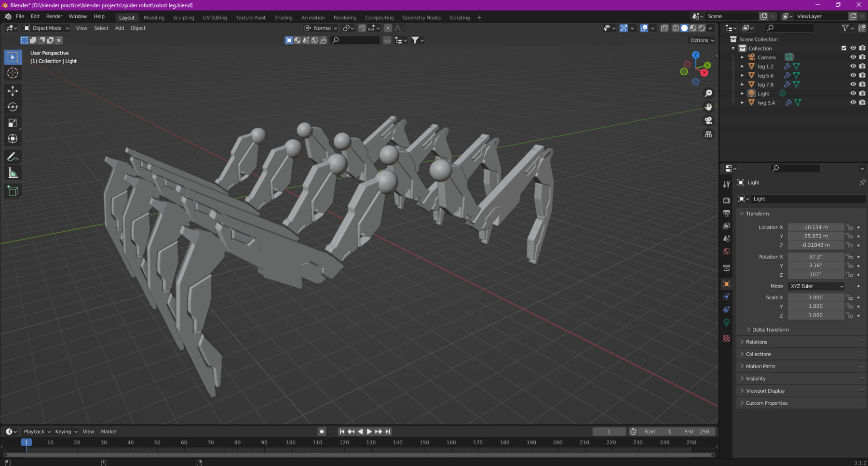Image resolution: width=868 pixels, height=466 pixels.
Task: Open the World properties tab
Action: click(x=727, y=251)
